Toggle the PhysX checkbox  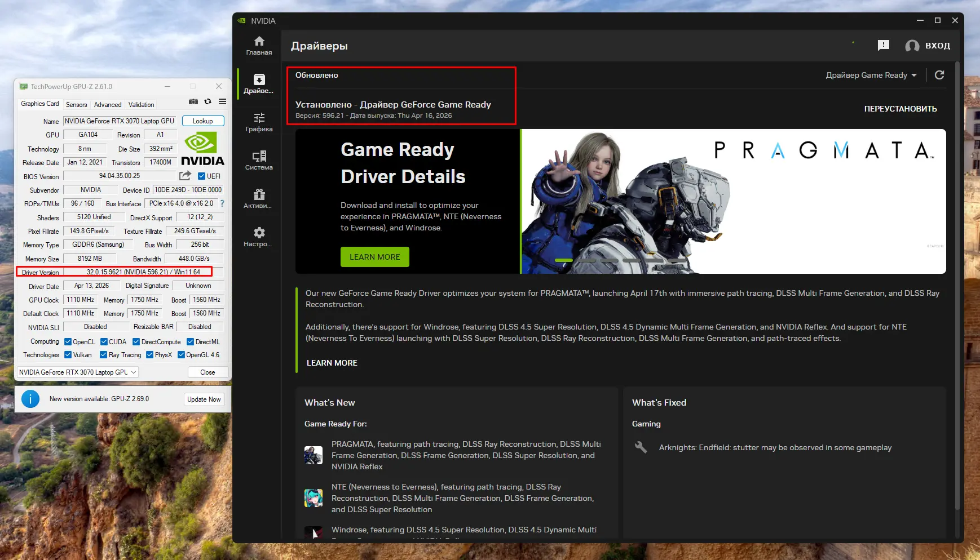(x=149, y=355)
